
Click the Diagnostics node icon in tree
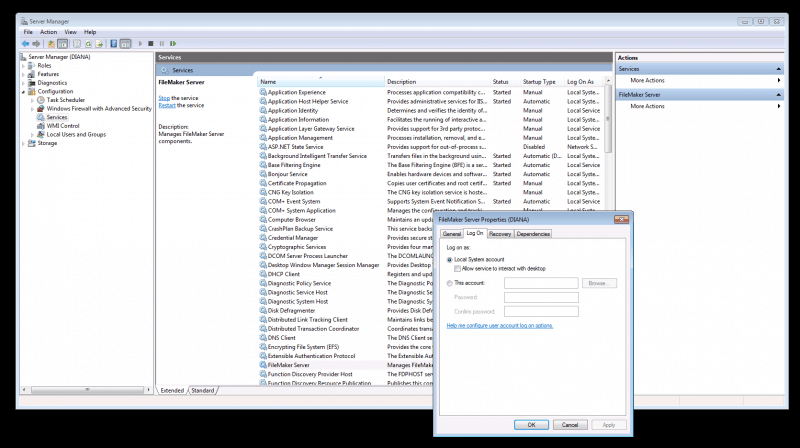32,83
